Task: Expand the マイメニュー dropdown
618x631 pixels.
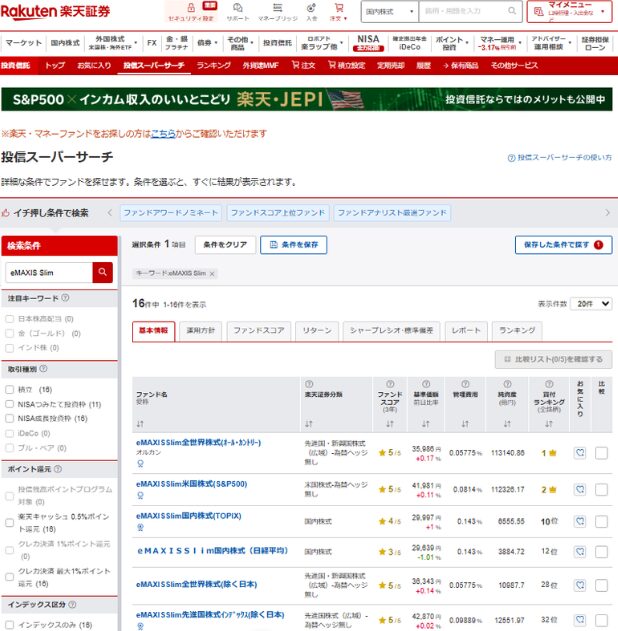Action: 569,11
